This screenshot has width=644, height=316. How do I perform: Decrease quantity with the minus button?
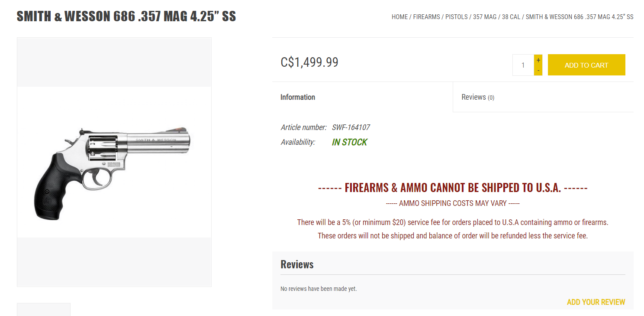click(x=538, y=70)
